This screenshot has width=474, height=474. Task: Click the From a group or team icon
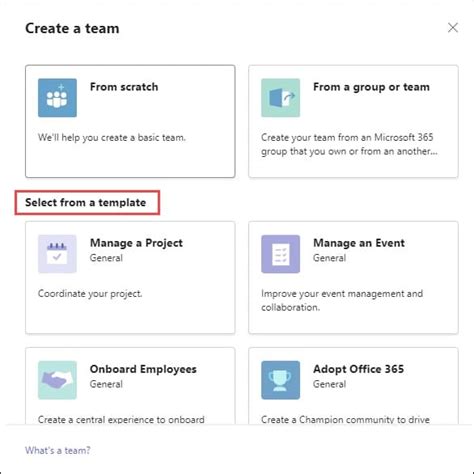tap(280, 98)
